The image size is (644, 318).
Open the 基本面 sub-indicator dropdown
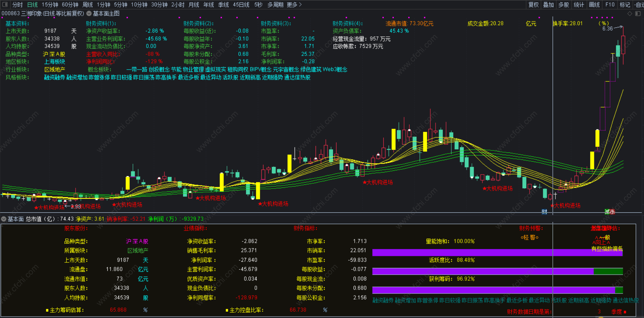tap(4, 219)
